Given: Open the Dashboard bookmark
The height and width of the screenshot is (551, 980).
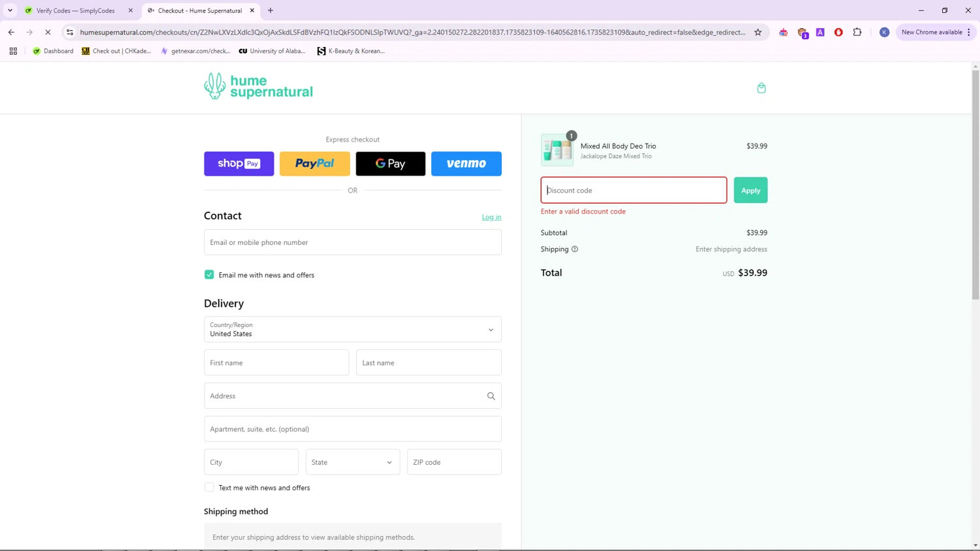Looking at the screenshot, I should (53, 51).
